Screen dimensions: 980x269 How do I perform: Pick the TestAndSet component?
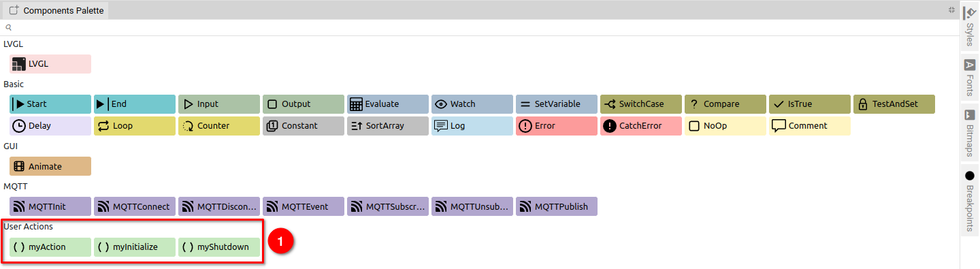coord(894,104)
